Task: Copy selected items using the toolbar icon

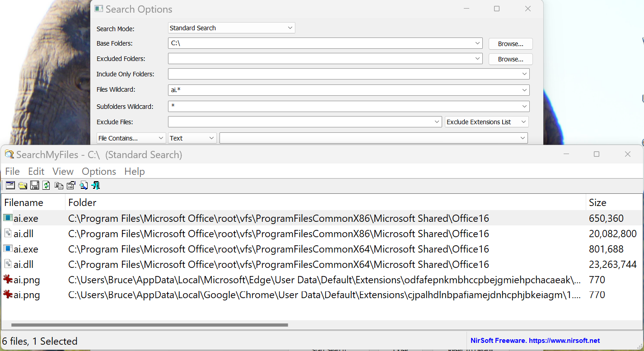Action: pos(59,185)
